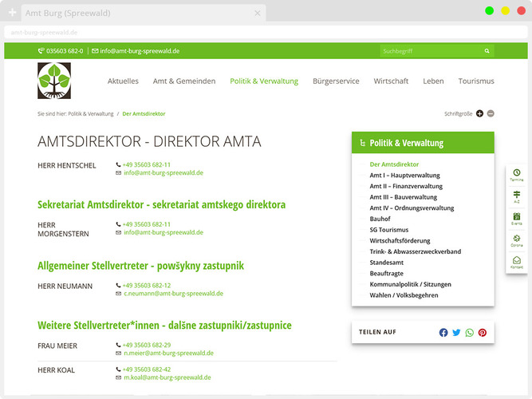Share the page on Pinterest

tap(482, 333)
